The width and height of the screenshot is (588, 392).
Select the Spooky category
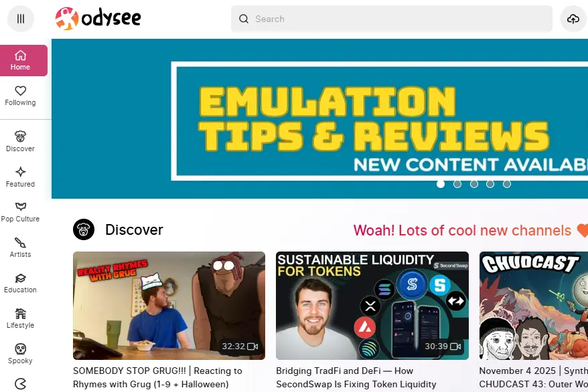(20, 354)
